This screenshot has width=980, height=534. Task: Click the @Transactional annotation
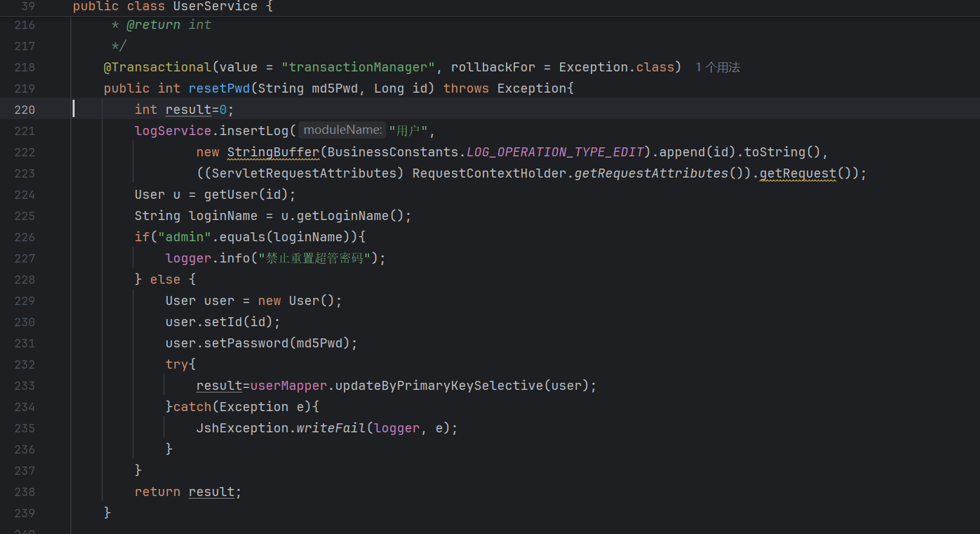(x=158, y=67)
